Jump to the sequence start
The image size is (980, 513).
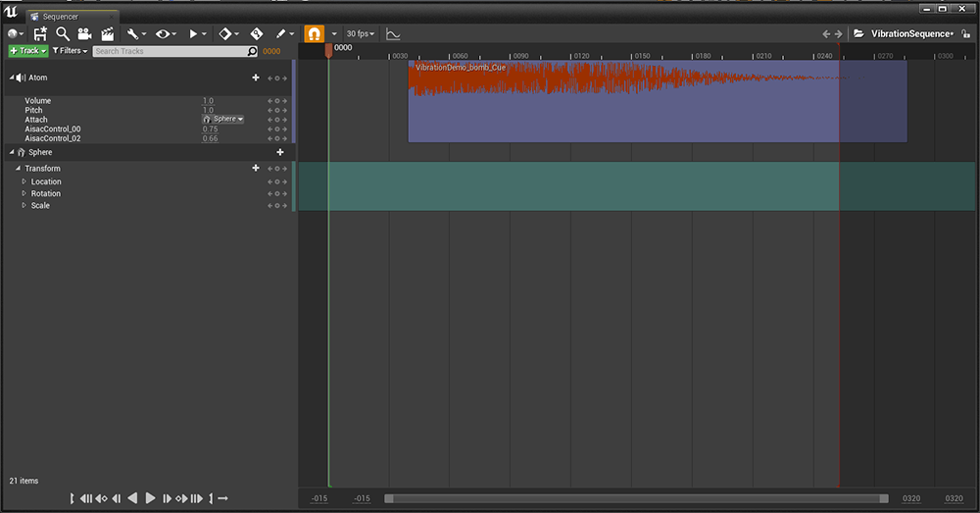click(x=85, y=498)
